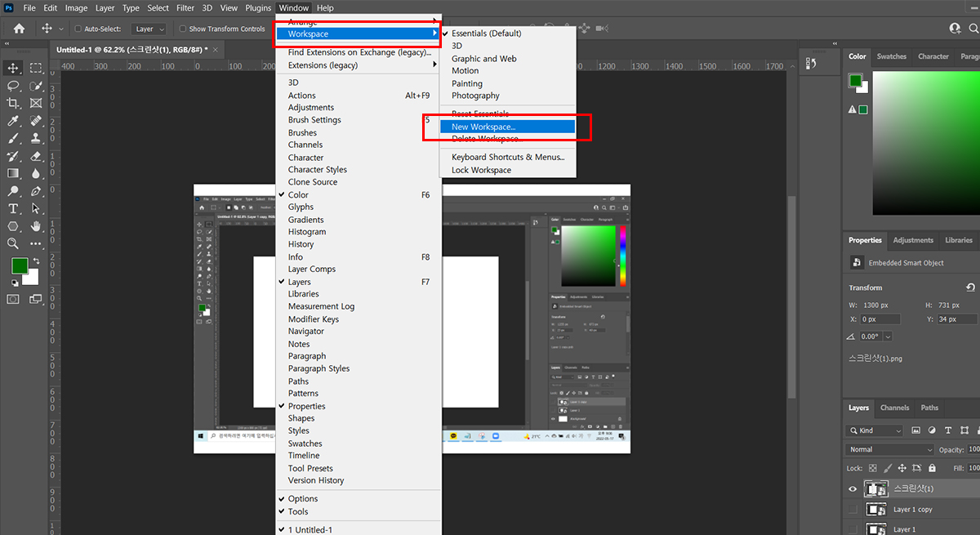Open the rotation angle dropdown arrow
The image size is (980, 535).
tap(888, 337)
